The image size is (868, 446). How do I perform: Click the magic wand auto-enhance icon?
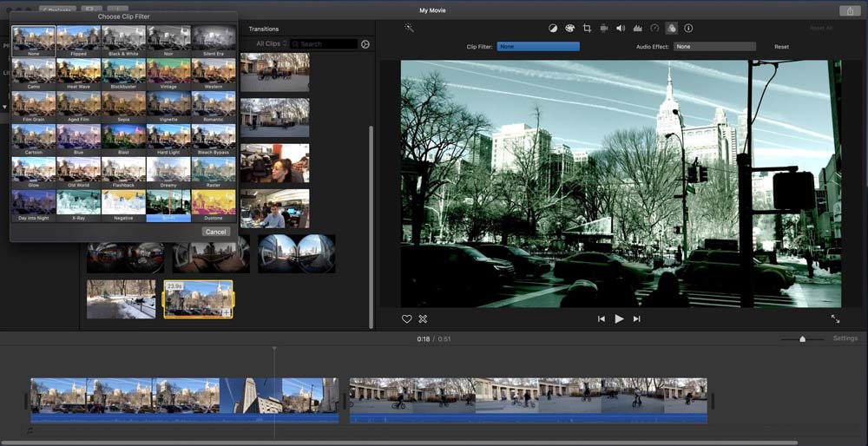click(409, 28)
